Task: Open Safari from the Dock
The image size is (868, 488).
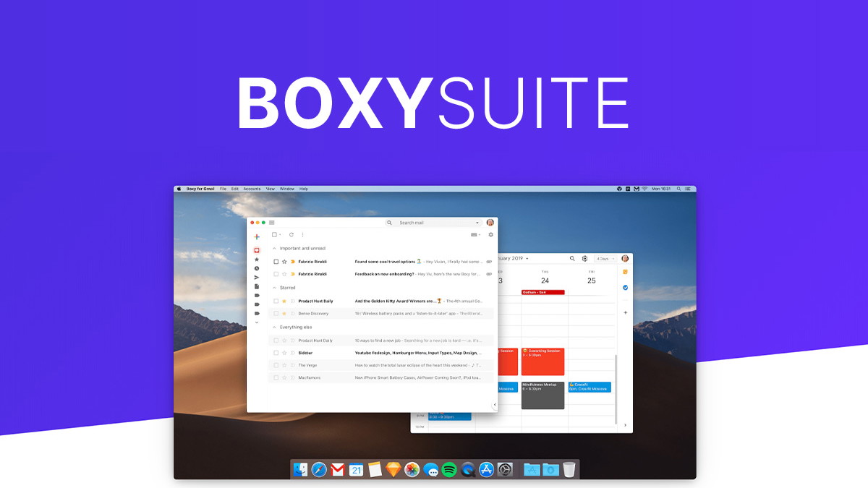Action: point(320,470)
